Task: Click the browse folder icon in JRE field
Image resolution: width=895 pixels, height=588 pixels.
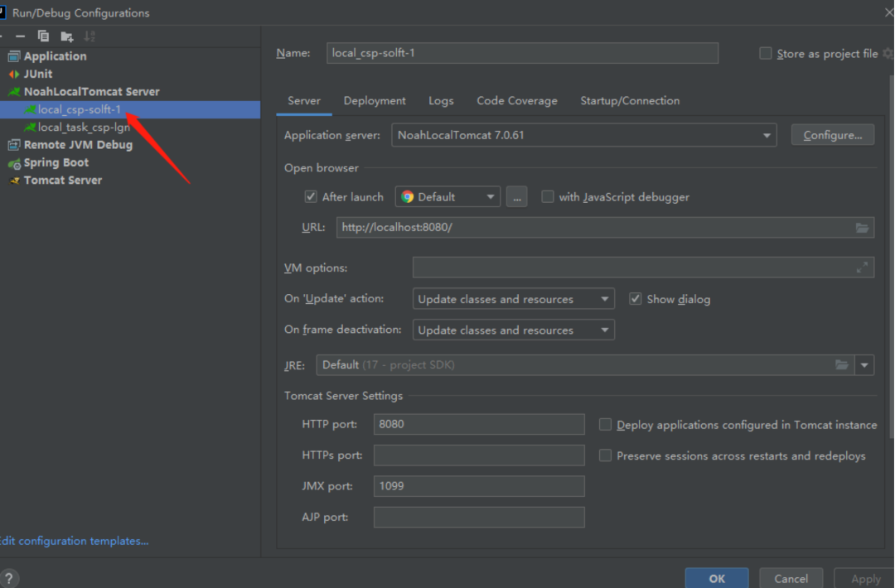Action: click(842, 365)
